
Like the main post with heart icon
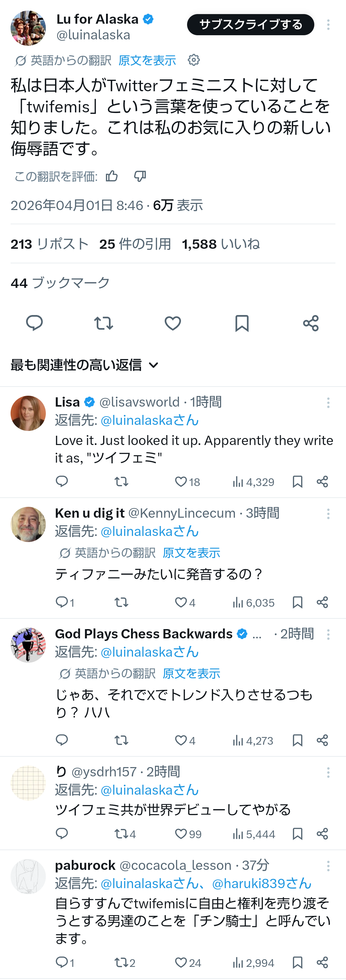tap(172, 323)
